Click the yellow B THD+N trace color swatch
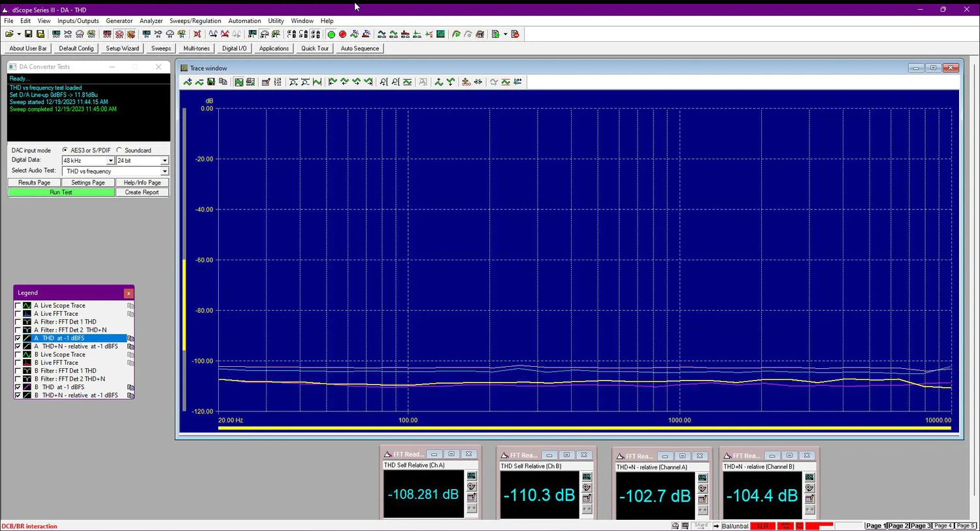Screen dimensions: 980x531 [27, 396]
